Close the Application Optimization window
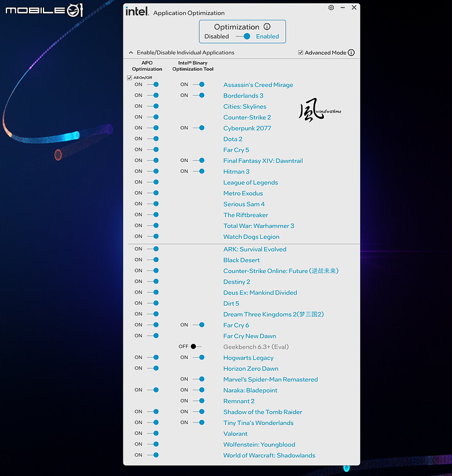Viewport: 452px width, 476px height. (x=354, y=8)
